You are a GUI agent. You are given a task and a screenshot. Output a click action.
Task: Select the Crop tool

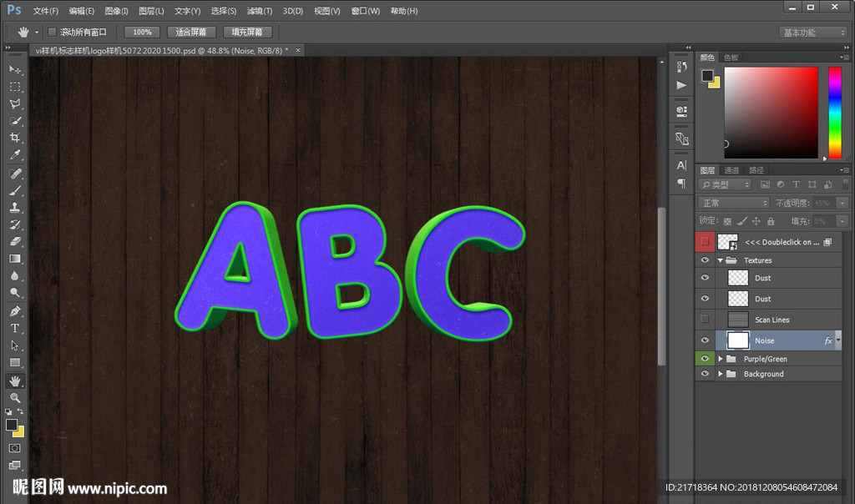pos(15,138)
